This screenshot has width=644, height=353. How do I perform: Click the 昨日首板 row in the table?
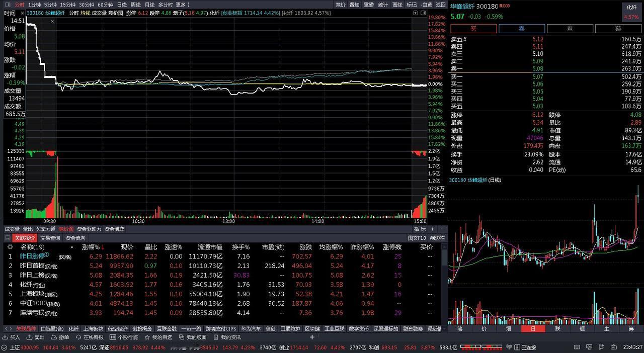(x=223, y=266)
